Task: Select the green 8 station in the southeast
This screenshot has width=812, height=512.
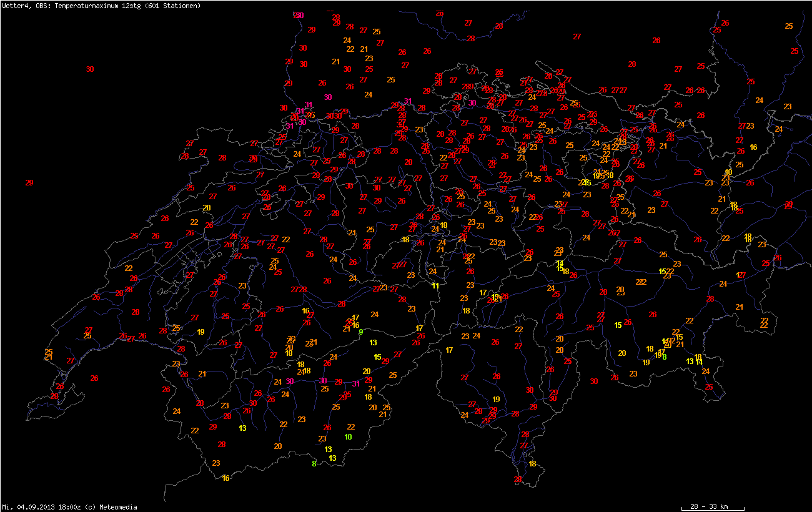Action: pos(665,357)
